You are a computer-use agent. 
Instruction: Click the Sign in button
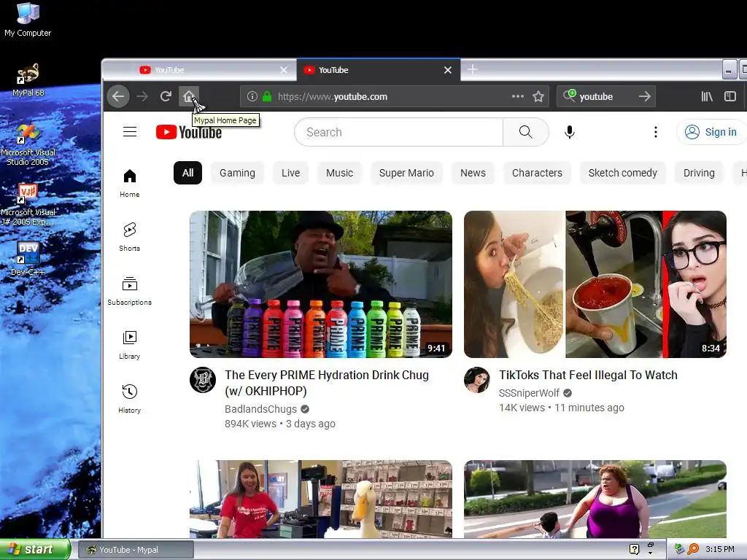pos(711,132)
